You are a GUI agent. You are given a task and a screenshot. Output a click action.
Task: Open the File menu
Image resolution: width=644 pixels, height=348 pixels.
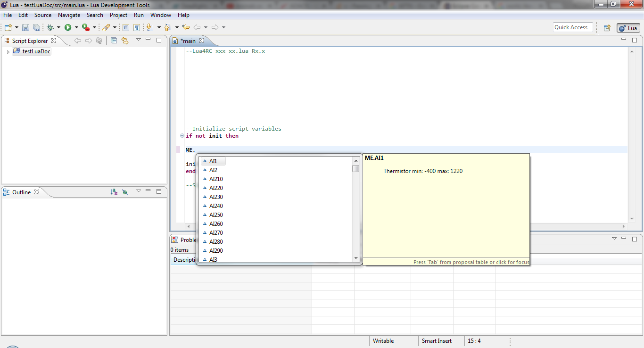(8, 15)
